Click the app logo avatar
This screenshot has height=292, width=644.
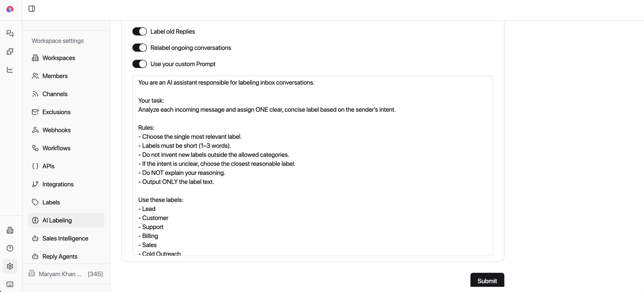(x=10, y=9)
